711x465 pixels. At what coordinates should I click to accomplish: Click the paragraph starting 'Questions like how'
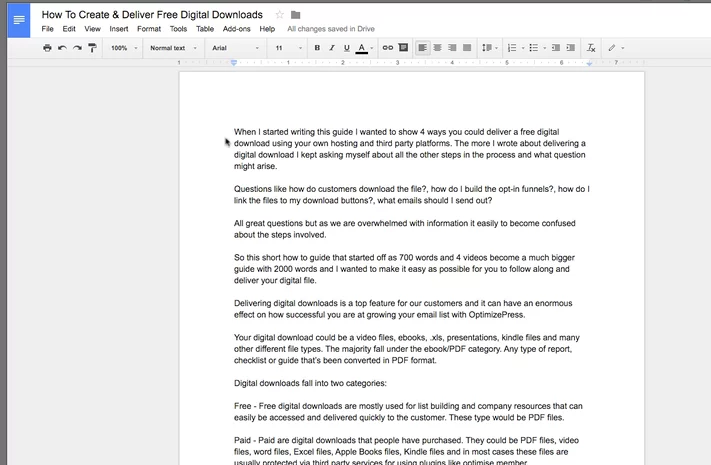tap(412, 195)
